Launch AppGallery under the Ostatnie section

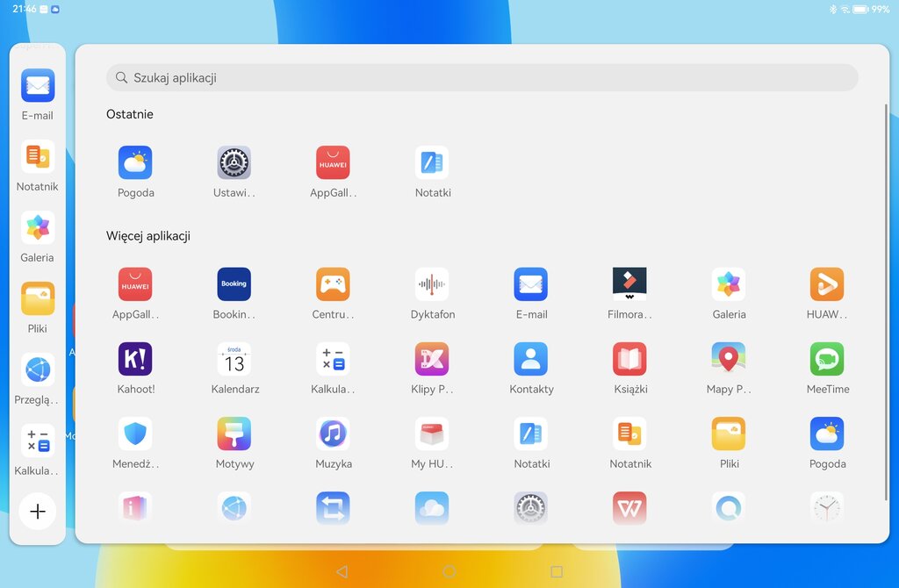click(333, 162)
